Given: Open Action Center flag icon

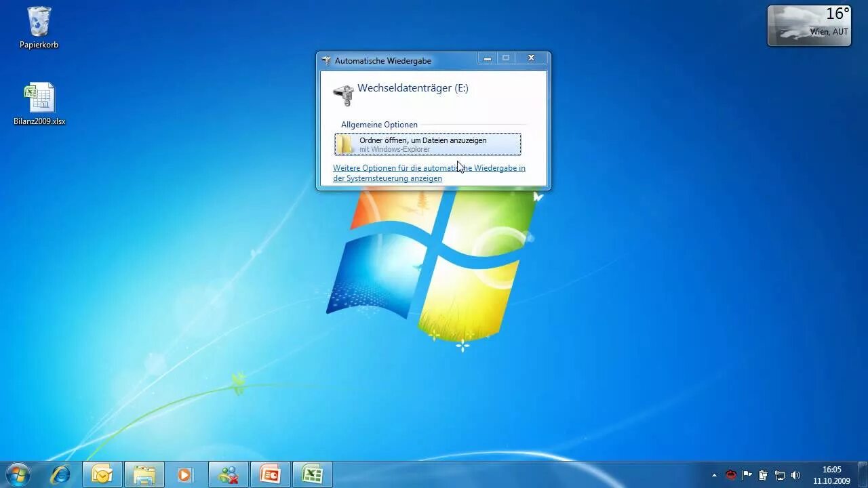Looking at the screenshot, I should 747,475.
